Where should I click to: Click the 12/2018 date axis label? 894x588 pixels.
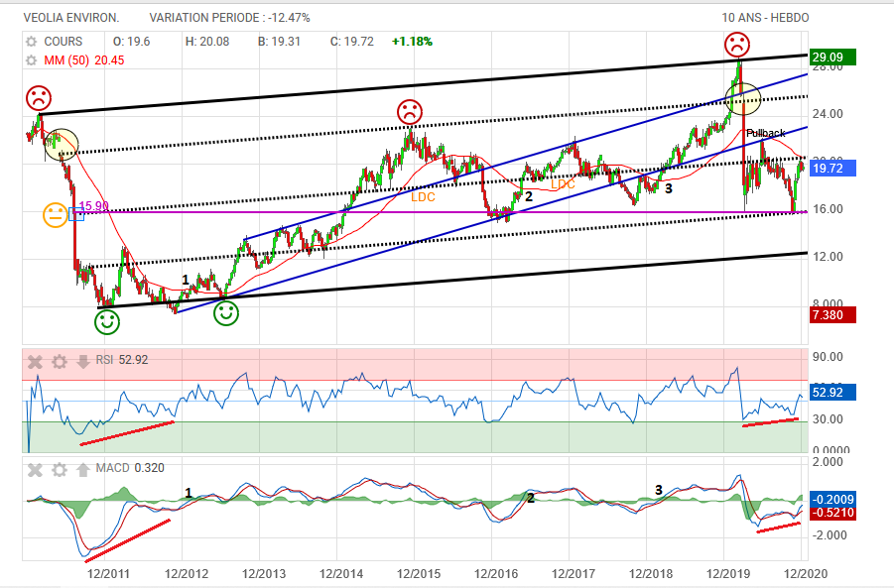651,574
